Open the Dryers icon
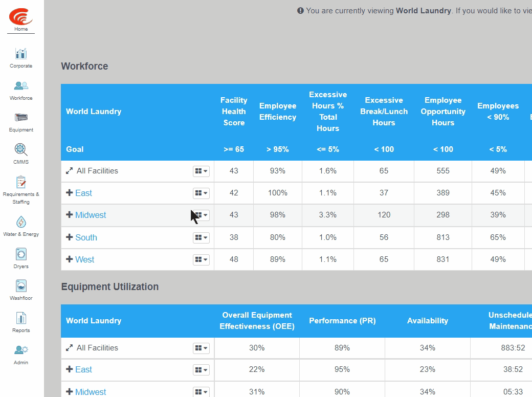 click(x=21, y=254)
